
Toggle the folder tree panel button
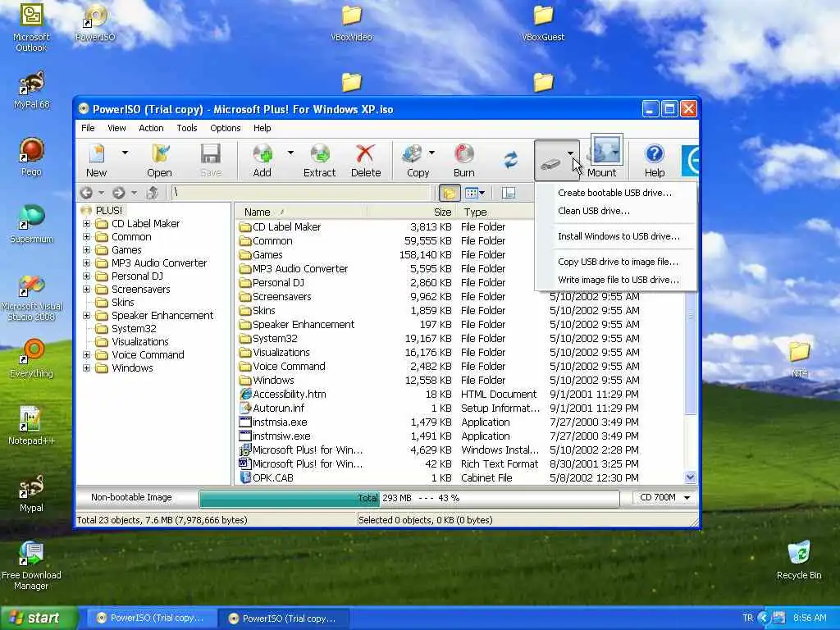(x=450, y=193)
